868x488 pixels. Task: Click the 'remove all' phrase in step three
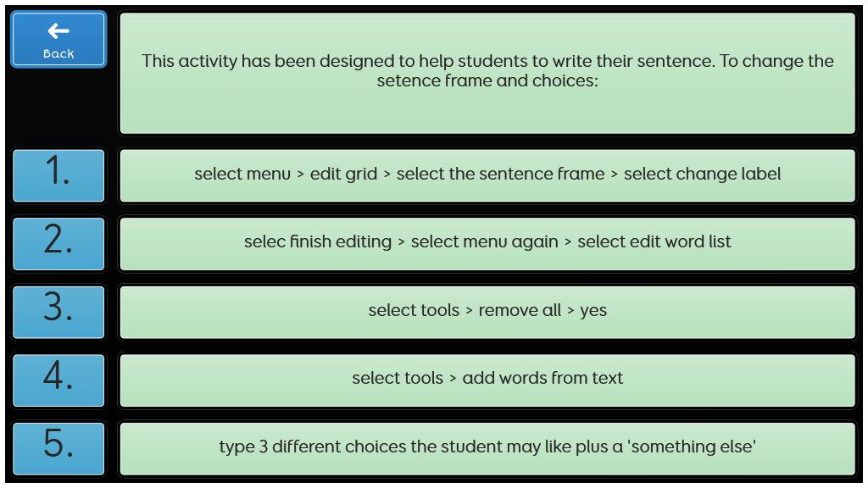(x=520, y=310)
